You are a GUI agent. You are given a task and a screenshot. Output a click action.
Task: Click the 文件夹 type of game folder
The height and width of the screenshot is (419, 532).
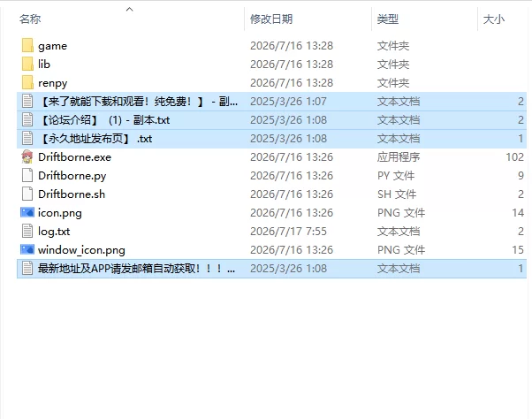pos(393,45)
